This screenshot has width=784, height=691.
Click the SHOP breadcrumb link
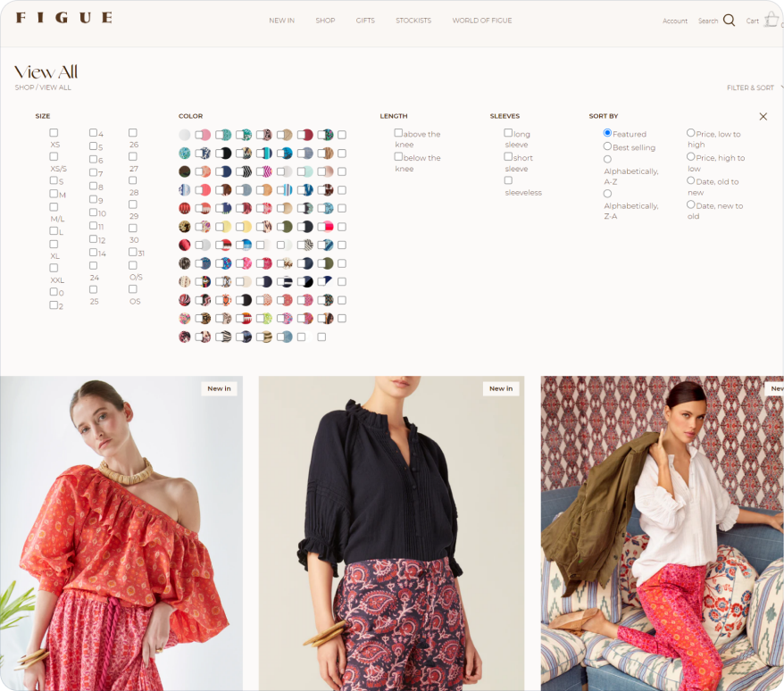24,87
